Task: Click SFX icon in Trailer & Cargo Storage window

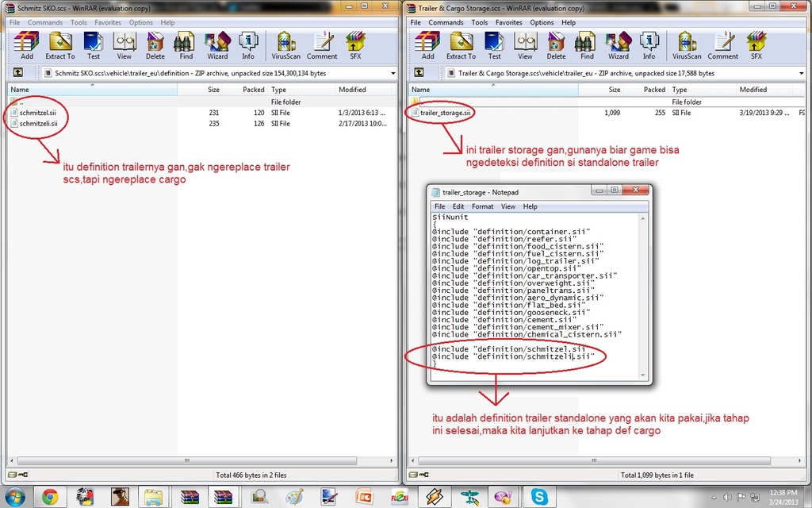Action: [756, 45]
